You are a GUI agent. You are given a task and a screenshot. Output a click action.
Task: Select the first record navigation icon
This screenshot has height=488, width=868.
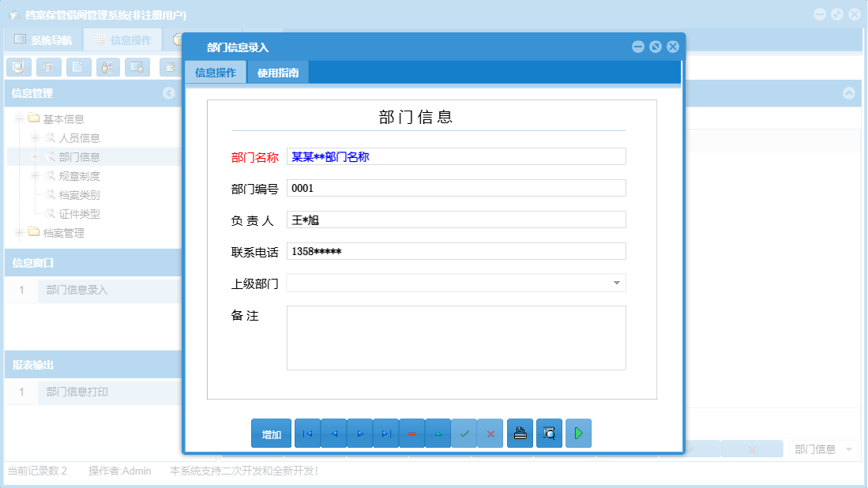coord(307,433)
